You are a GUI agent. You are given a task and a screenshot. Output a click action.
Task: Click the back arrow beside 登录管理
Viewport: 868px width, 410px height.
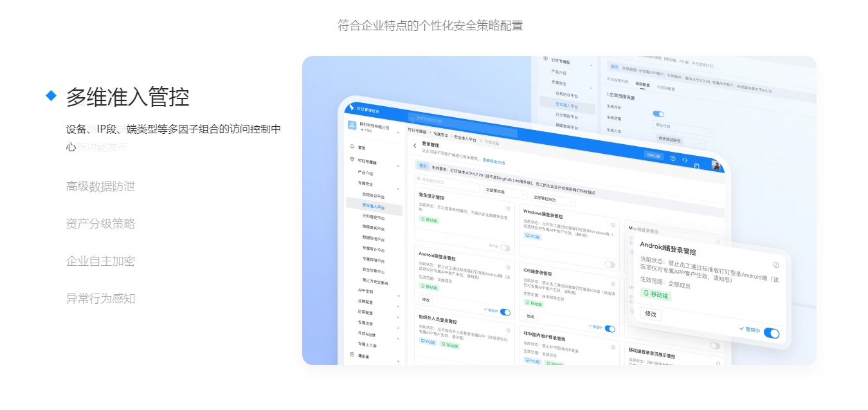point(415,145)
